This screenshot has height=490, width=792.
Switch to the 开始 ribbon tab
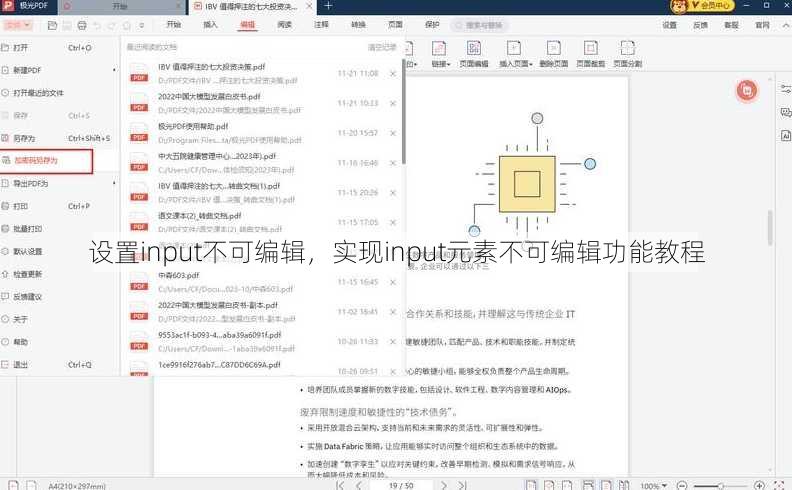pos(174,25)
